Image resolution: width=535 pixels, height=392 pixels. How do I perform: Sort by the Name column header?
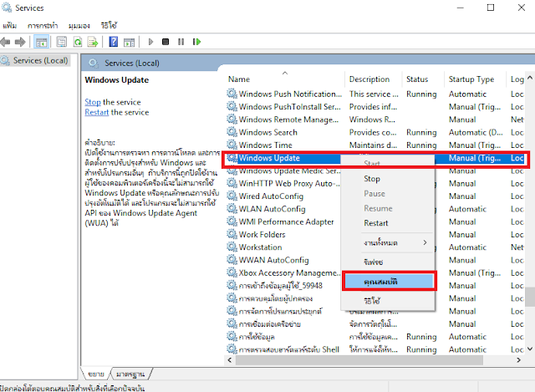click(x=285, y=79)
